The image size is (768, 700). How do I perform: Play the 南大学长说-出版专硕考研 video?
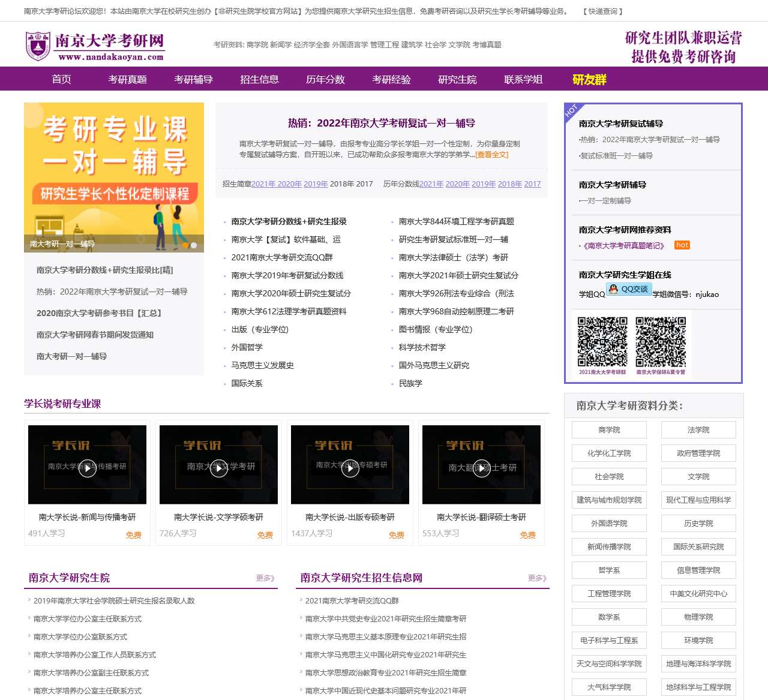coord(350,469)
